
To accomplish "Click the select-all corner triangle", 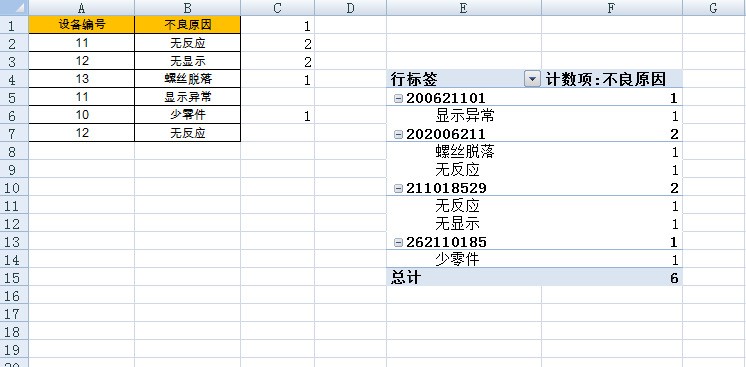I will click(14, 8).
